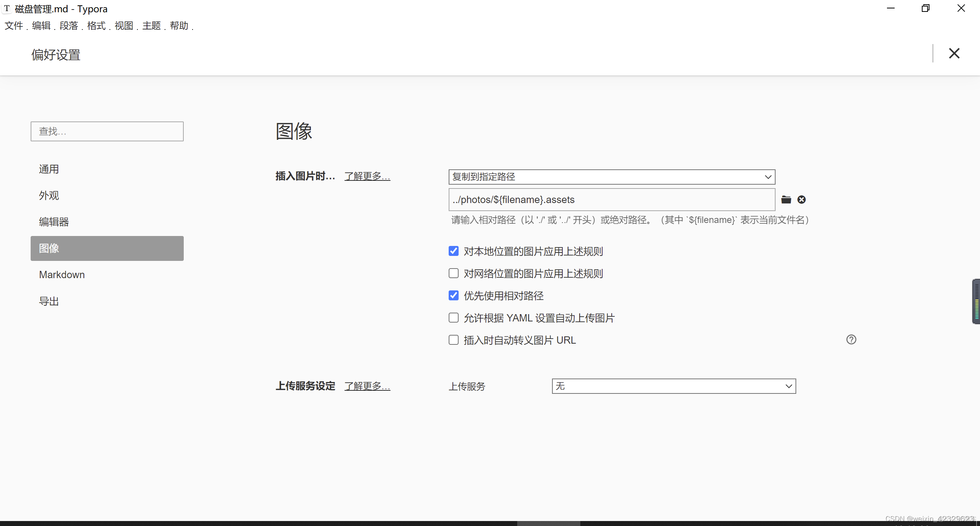Click the Typora app icon in the title bar

(x=7, y=8)
